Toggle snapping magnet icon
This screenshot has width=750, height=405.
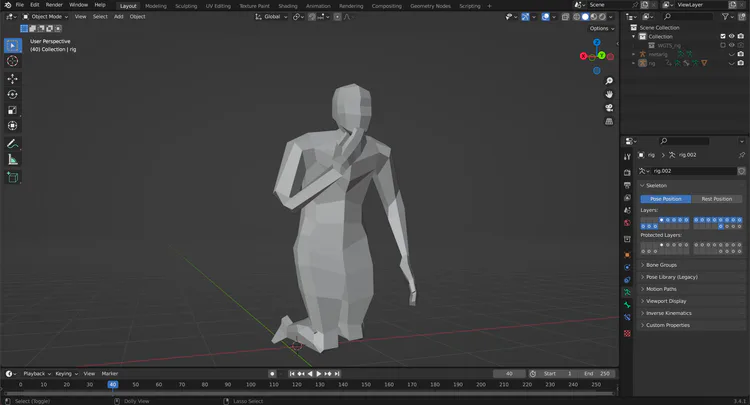point(312,17)
